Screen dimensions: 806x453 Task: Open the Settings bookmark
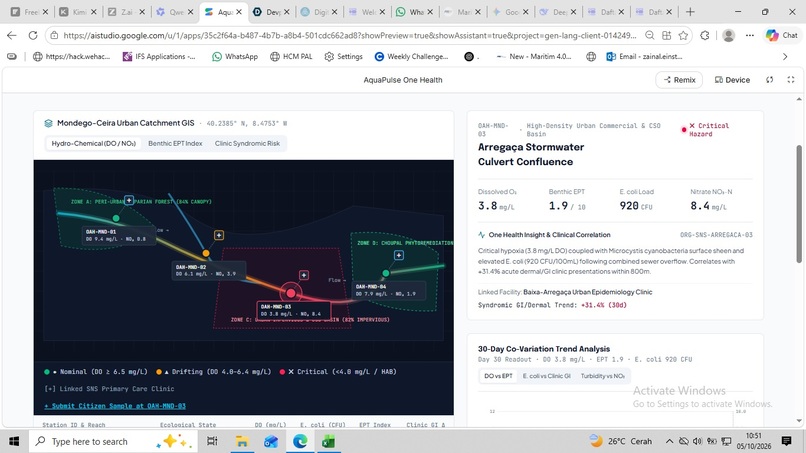click(x=343, y=57)
